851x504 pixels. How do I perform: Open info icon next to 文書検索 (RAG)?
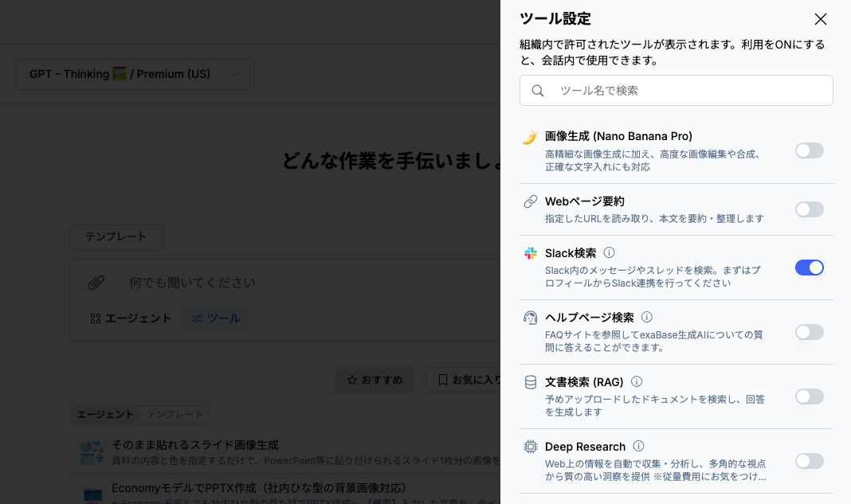[637, 381]
